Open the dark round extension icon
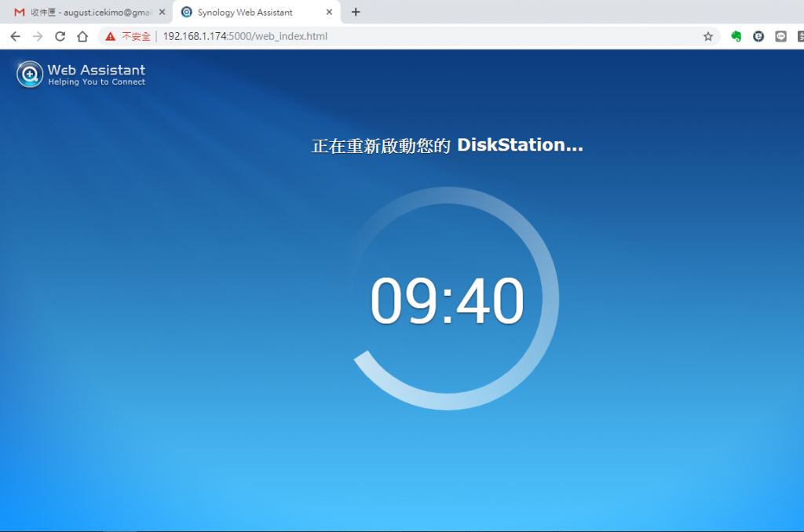 (x=758, y=36)
